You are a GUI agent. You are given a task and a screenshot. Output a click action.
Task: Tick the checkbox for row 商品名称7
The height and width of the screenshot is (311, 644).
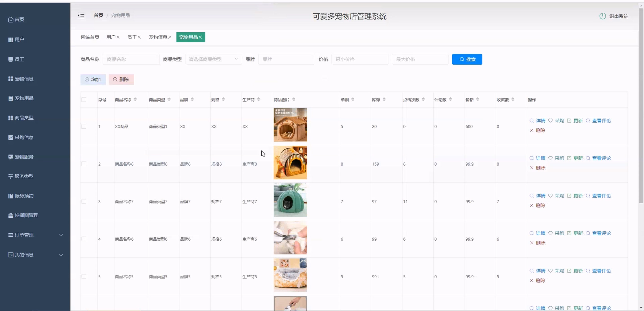(84, 201)
